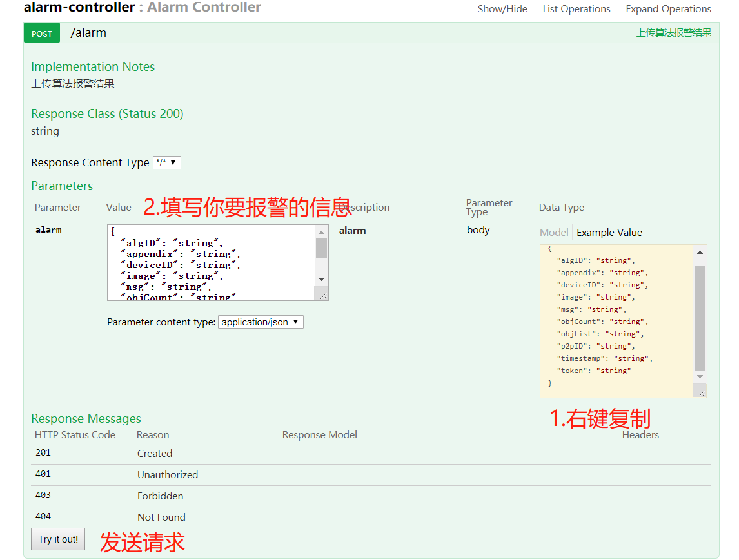Click the green POST method badge

(x=42, y=33)
